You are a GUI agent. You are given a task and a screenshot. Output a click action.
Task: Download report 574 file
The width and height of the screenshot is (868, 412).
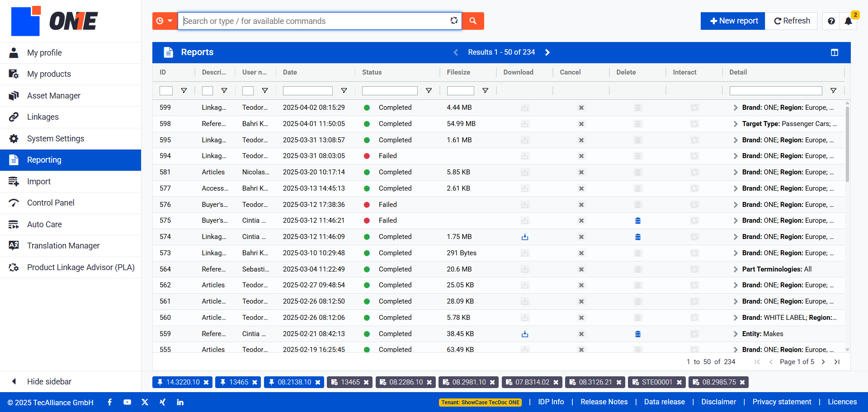pyautogui.click(x=524, y=237)
